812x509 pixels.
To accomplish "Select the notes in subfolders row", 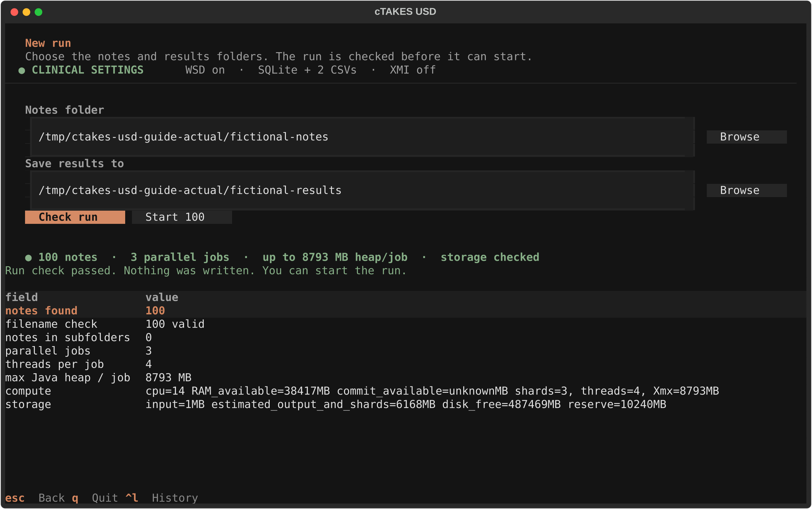I will pos(406,337).
